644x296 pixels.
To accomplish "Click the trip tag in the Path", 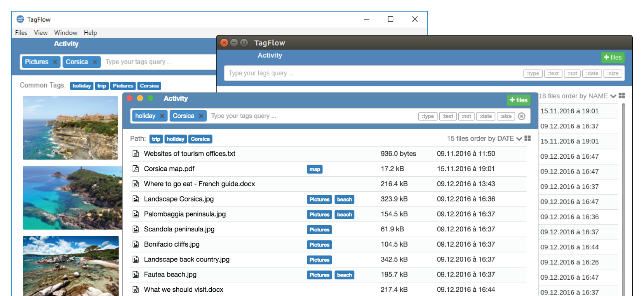I will coord(156,139).
